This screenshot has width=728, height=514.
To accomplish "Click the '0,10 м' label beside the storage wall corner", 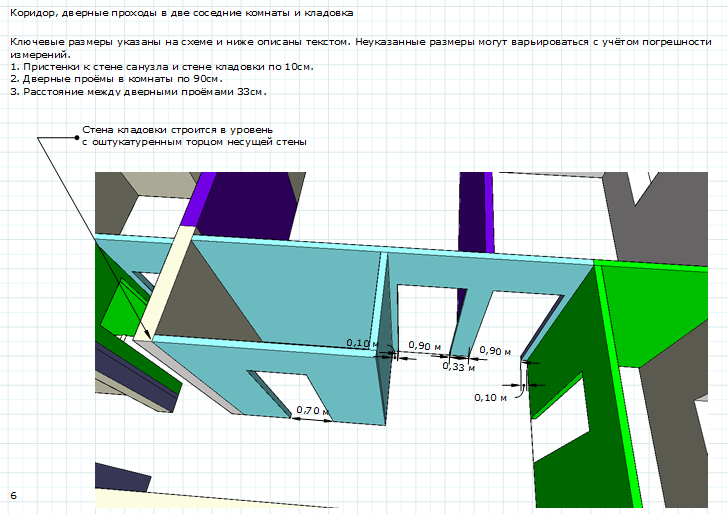I will click(x=362, y=343).
